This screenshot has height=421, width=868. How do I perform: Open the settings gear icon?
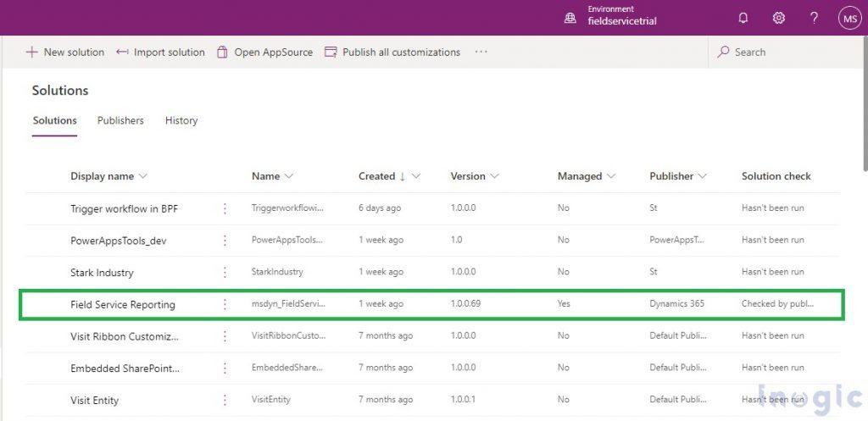(778, 18)
